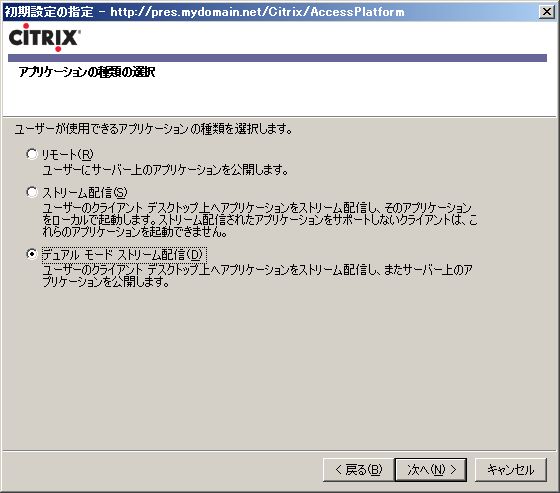Click the dual mode option's description text

tap(257, 275)
